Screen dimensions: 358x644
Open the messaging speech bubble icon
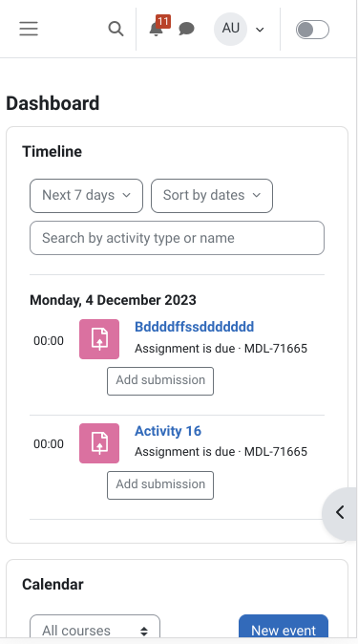click(x=186, y=30)
